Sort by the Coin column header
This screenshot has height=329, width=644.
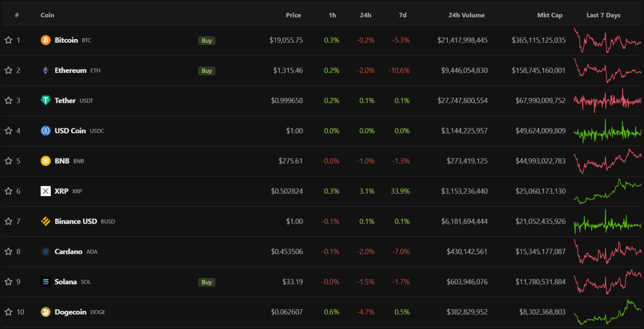[47, 15]
